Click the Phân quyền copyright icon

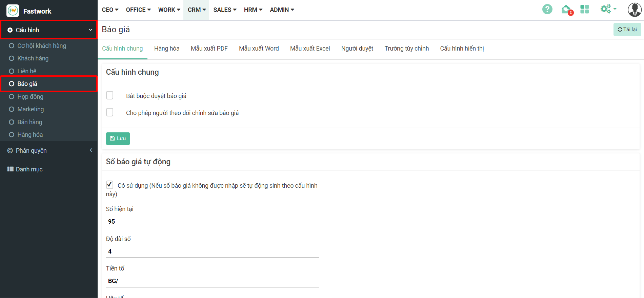point(10,151)
